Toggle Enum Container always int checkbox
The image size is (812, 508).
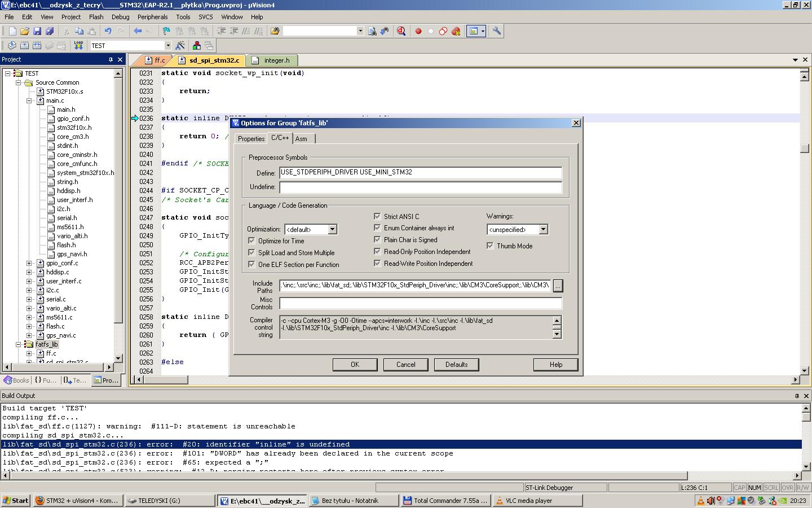pos(377,227)
